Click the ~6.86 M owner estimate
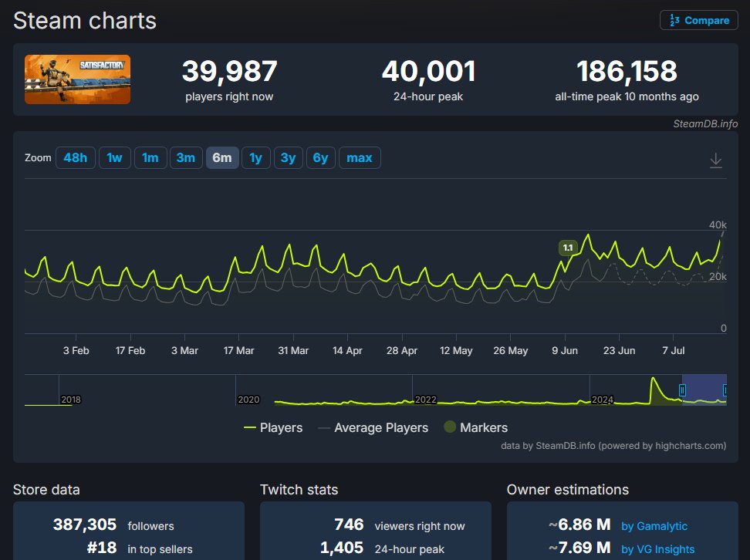 pyautogui.click(x=579, y=525)
